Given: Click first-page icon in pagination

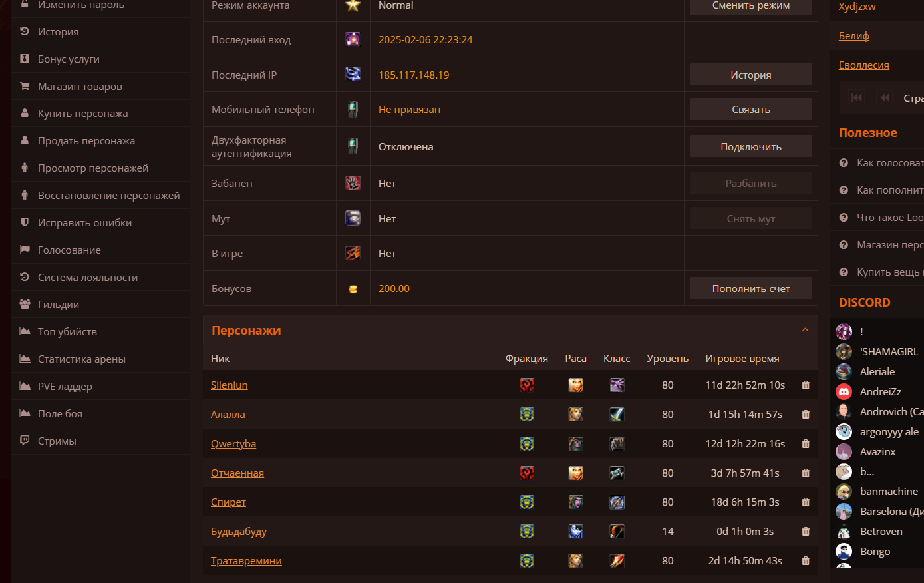Looking at the screenshot, I should 857,98.
